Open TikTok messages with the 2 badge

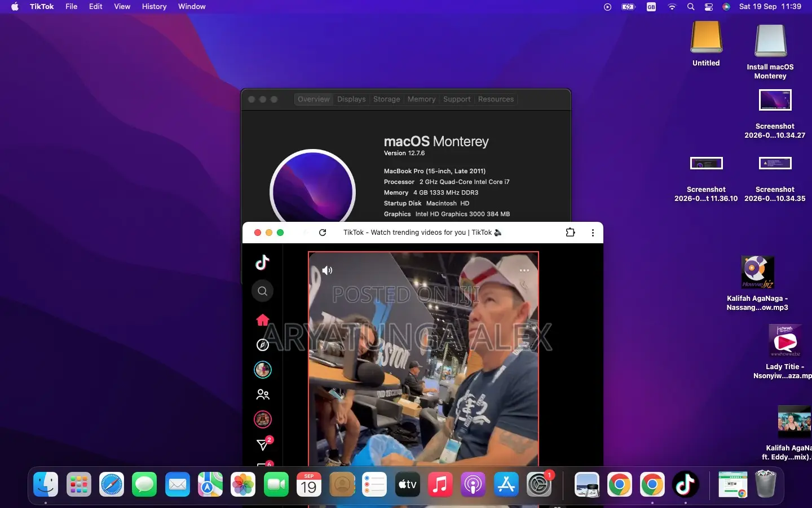(263, 444)
